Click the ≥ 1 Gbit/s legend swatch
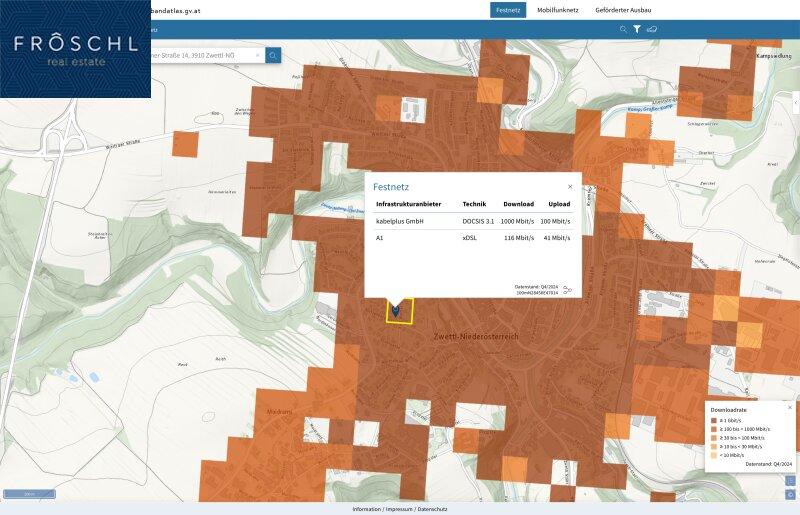 tap(714, 420)
